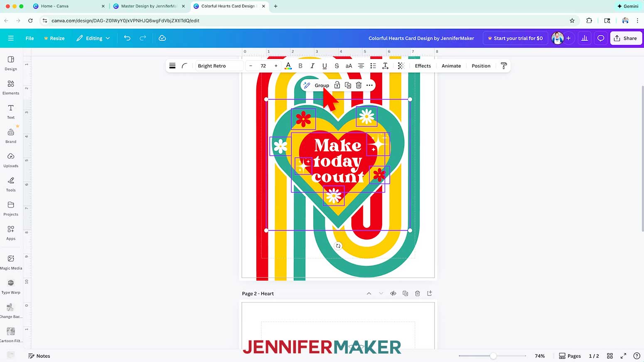This screenshot has height=362, width=644.
Task: Add a collaborator with plus button
Action: 568,38
